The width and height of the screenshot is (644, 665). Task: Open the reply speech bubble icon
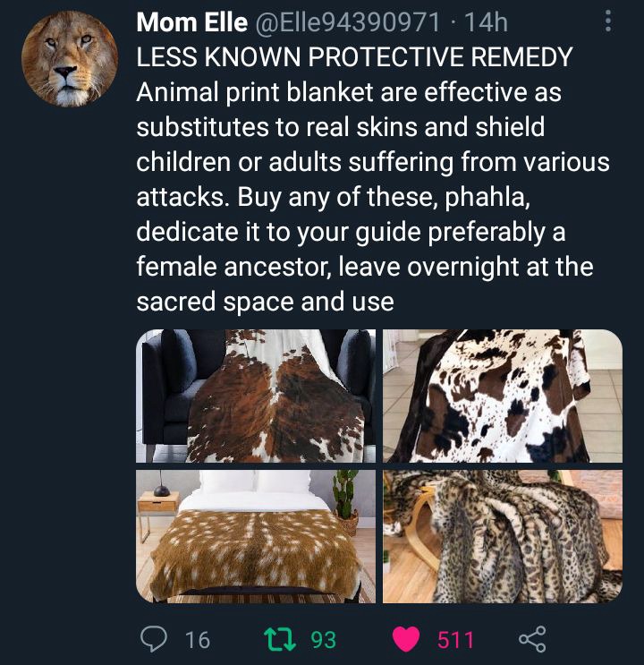tap(154, 639)
